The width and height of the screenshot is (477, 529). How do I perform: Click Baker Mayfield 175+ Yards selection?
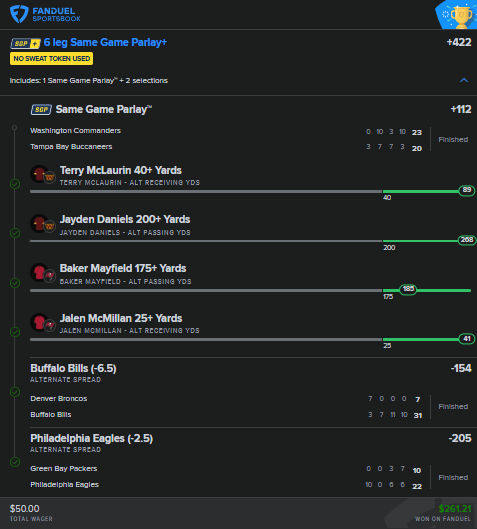tap(123, 269)
